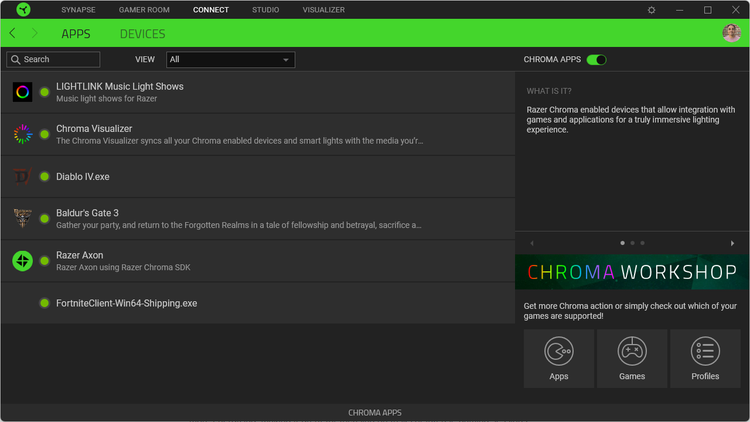Click the Diablo IV app icon
The image size is (750, 422).
(22, 177)
